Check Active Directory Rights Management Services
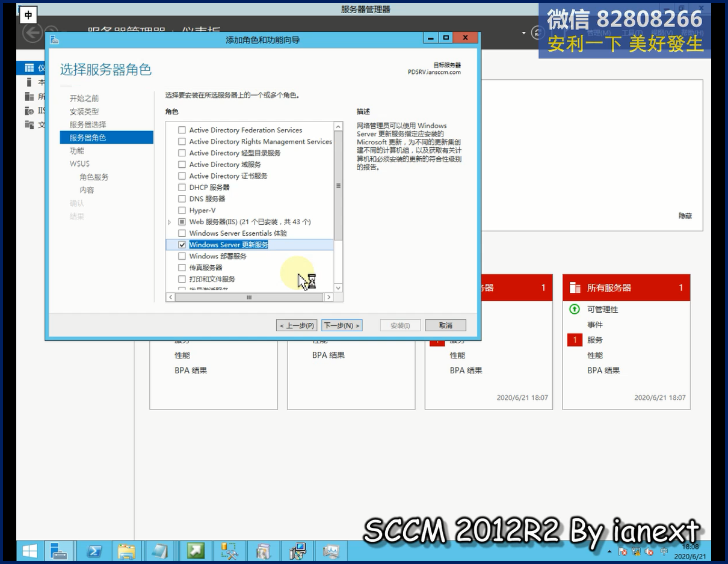 click(x=182, y=141)
